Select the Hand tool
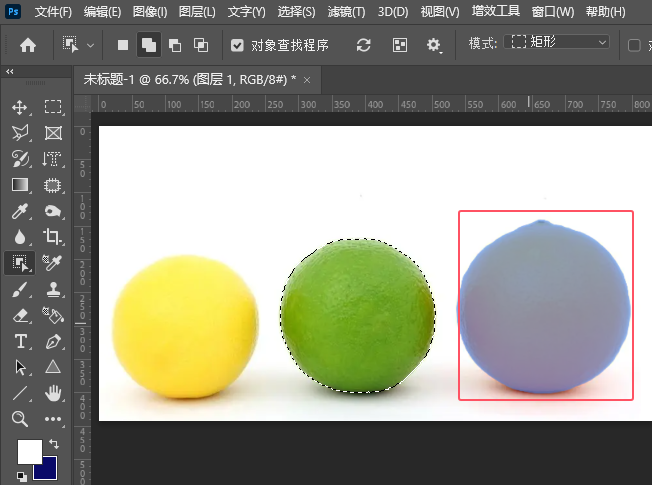 (53, 393)
